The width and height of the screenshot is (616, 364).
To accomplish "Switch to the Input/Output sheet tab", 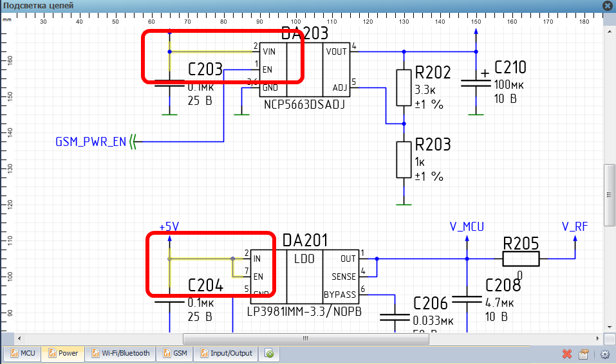I will pos(226,353).
